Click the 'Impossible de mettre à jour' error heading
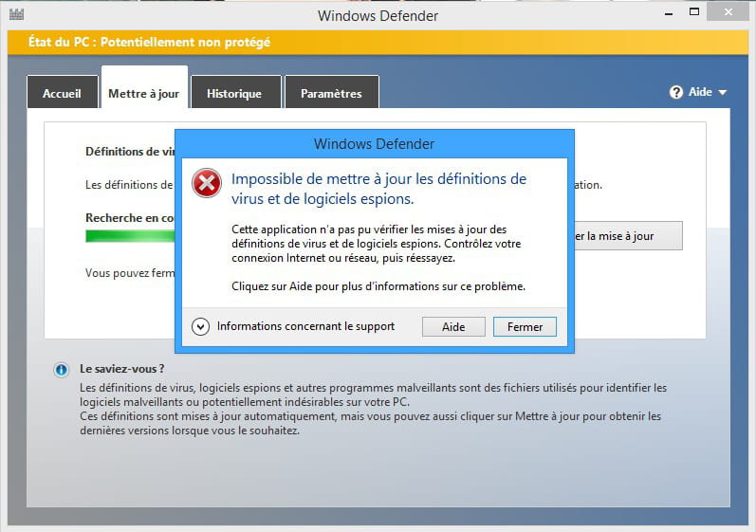 click(x=378, y=189)
